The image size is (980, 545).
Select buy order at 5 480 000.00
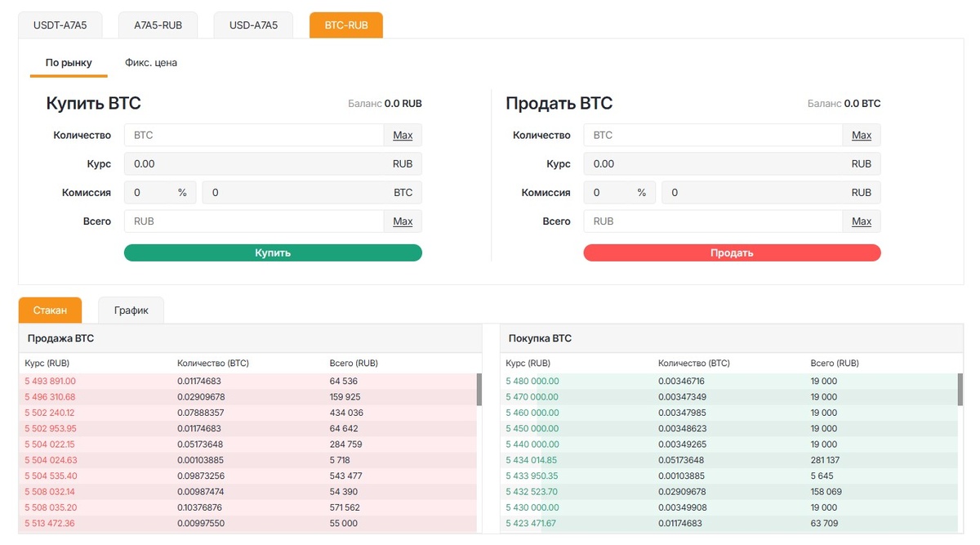pyautogui.click(x=728, y=382)
